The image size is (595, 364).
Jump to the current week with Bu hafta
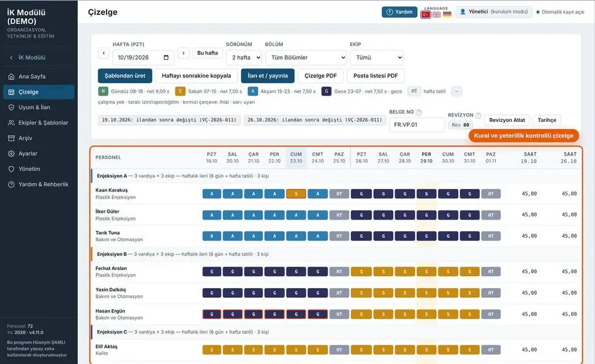pos(207,53)
